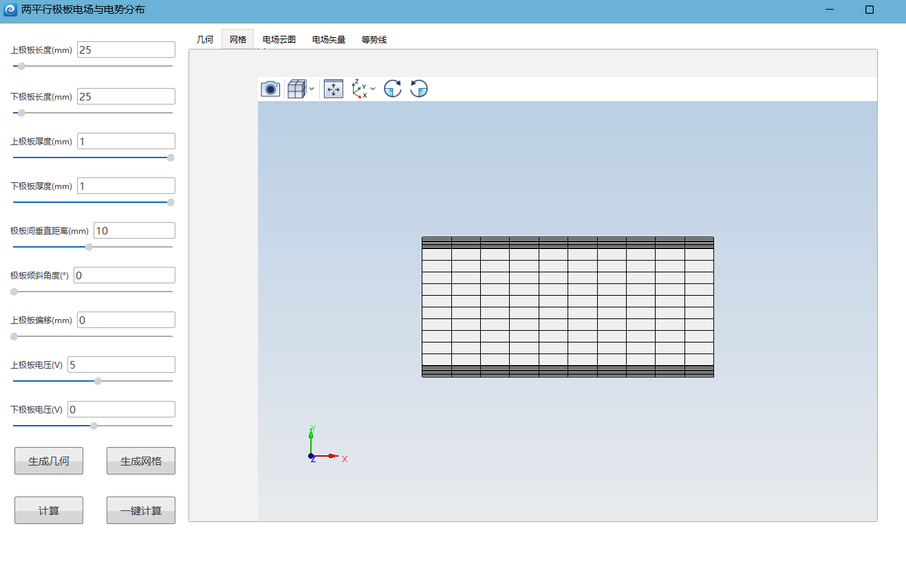The image size is (906, 588).
Task: Click the 极板间垂直距离 slider handle
Action: [89, 247]
